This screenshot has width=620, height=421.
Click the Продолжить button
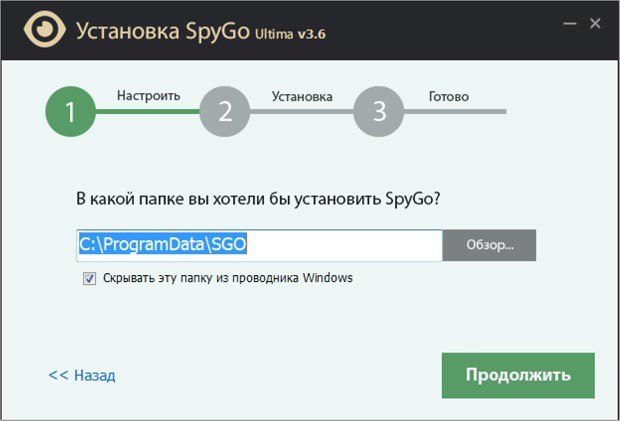pos(518,375)
